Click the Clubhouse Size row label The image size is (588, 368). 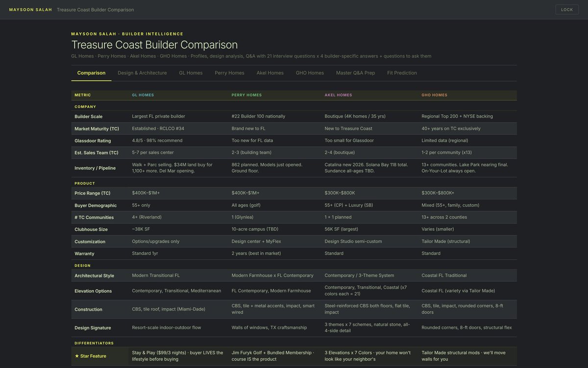click(91, 230)
